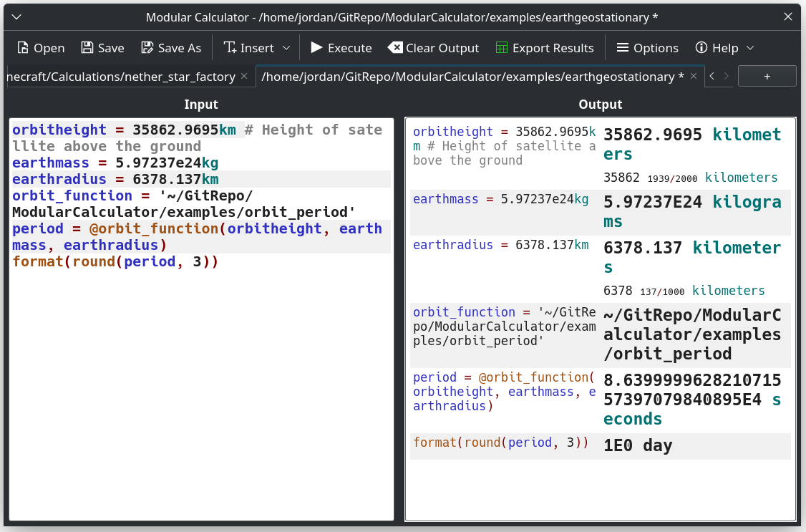Click the Save As icon

tap(147, 48)
